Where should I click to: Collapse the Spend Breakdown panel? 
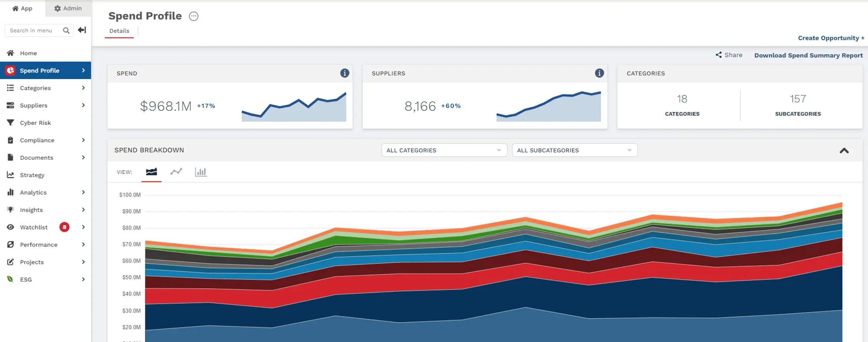[844, 151]
